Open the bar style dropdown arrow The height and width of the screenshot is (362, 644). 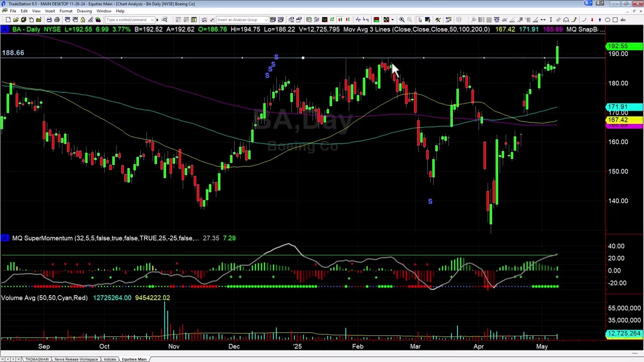[x=392, y=20]
